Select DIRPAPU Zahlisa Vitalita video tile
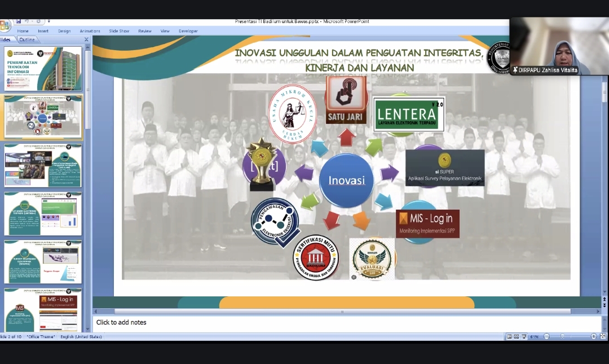Screen dimensions: 609x364 559,46
